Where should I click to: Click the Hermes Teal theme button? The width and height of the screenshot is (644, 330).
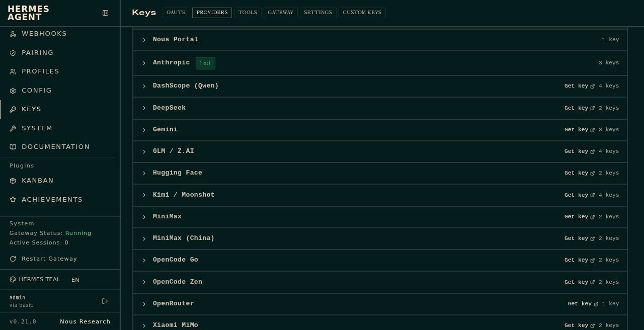click(35, 280)
